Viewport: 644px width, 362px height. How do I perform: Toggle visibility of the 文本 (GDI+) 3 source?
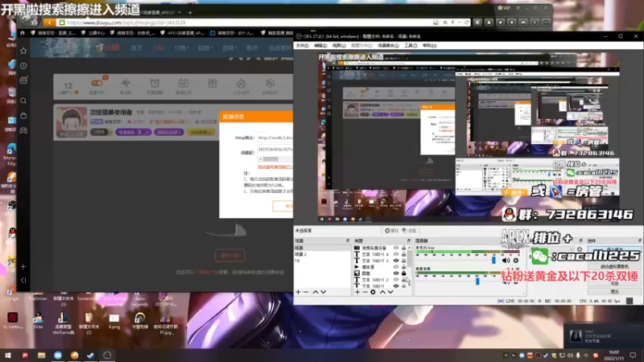(x=396, y=261)
